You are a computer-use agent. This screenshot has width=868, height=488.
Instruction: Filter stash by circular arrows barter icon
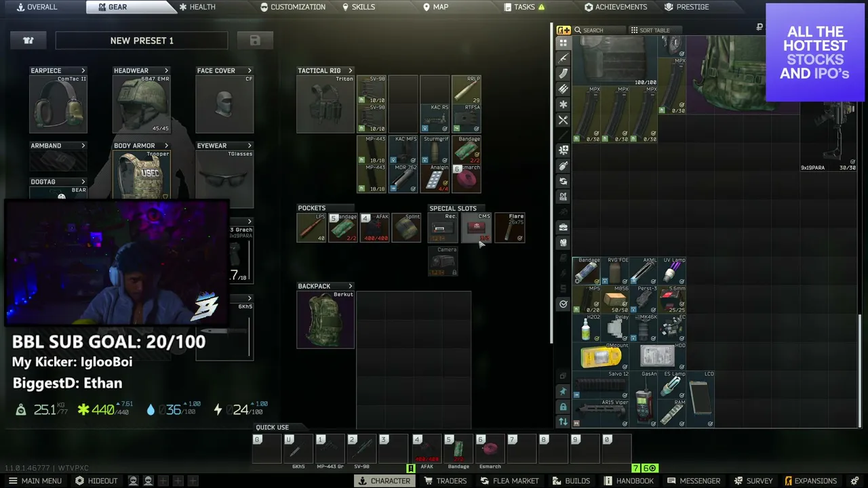coord(563,182)
